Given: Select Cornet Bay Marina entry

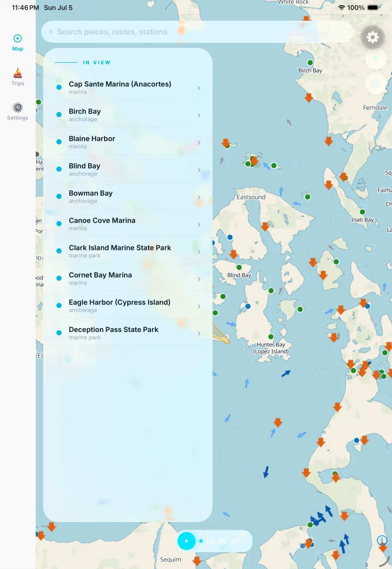Looking at the screenshot, I should 128,278.
